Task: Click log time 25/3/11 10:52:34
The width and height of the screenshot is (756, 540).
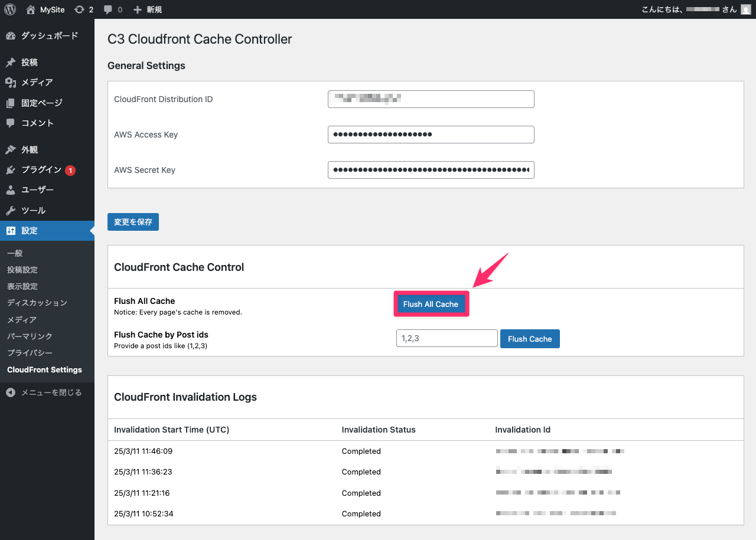Action: 144,514
